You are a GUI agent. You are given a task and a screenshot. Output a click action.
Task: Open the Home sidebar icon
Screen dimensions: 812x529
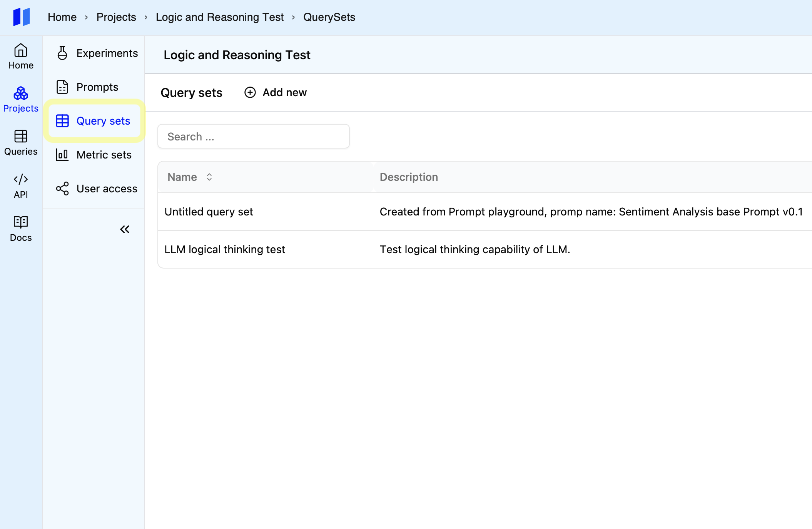(21, 50)
